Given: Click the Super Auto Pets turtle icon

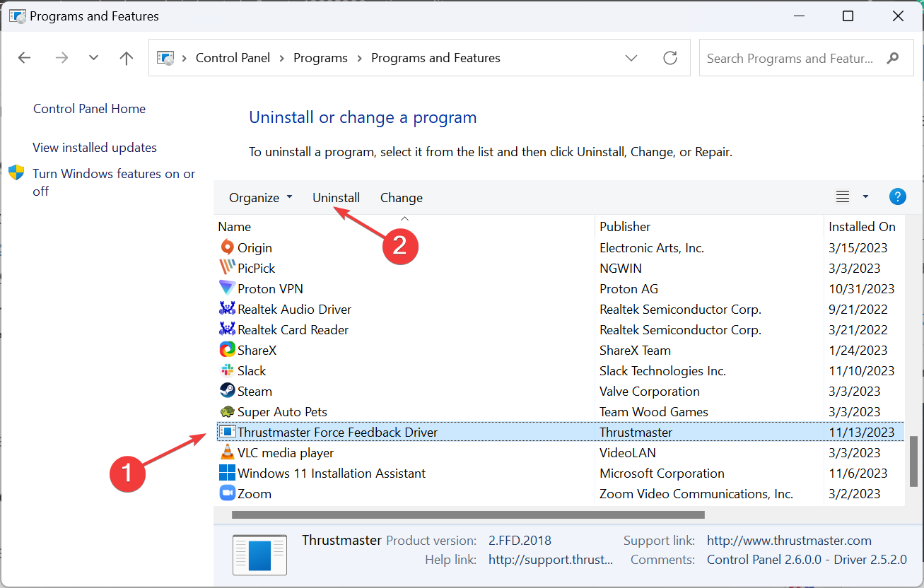Looking at the screenshot, I should click(x=227, y=411).
